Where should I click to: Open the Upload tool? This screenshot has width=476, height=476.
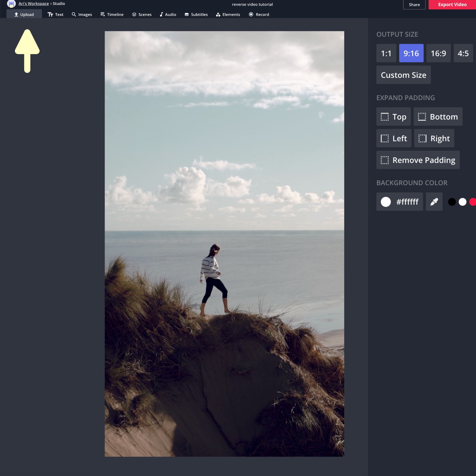pos(24,14)
